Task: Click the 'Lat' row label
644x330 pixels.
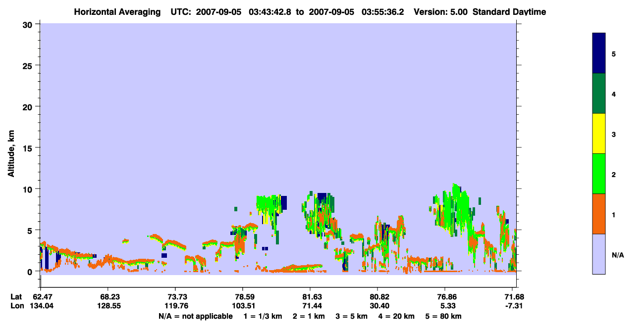Action: (x=16, y=297)
